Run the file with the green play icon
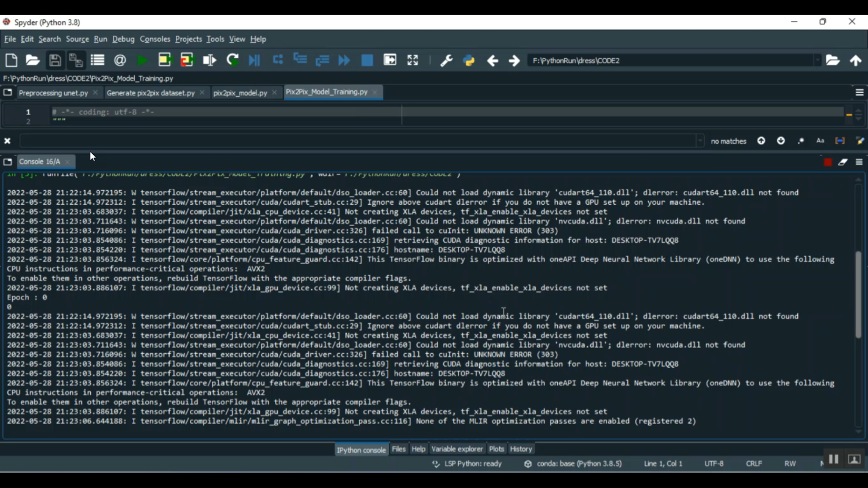868x488 pixels. coord(142,60)
